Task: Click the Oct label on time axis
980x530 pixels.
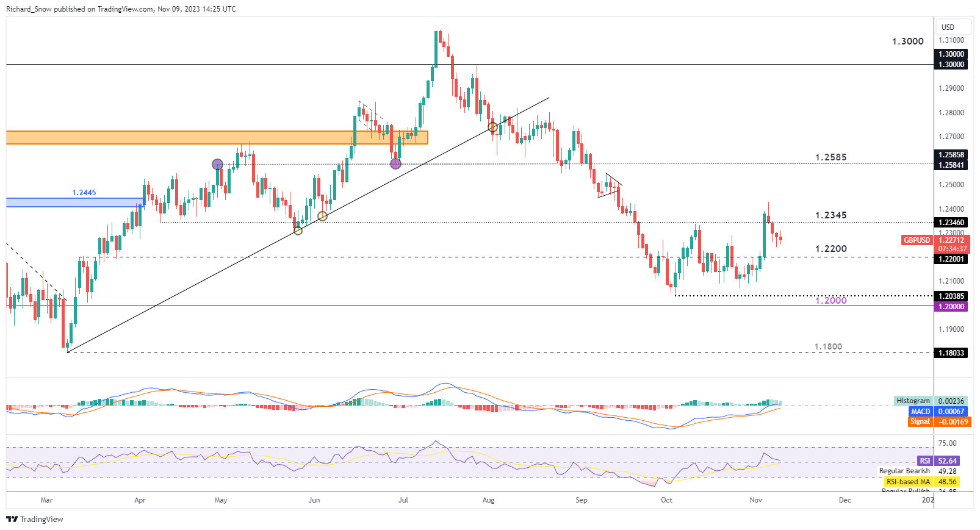Action: [x=666, y=500]
